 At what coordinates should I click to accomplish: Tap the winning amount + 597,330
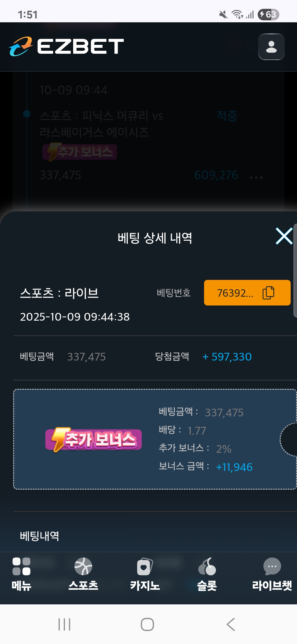[x=227, y=357]
